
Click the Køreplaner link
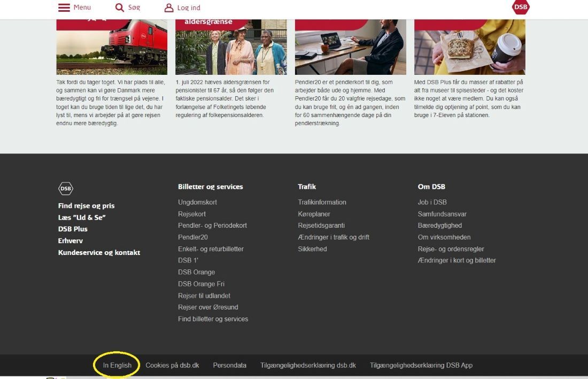pos(314,213)
